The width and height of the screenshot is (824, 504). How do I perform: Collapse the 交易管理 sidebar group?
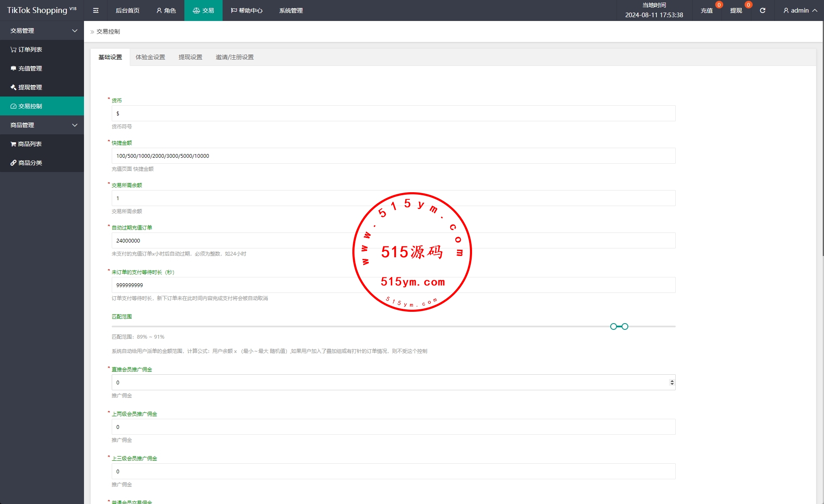(x=42, y=31)
